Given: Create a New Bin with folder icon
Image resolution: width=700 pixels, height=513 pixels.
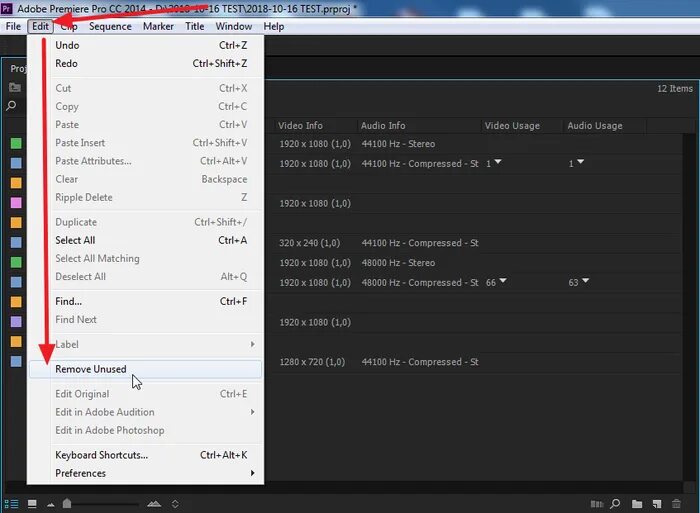Looking at the screenshot, I should [x=637, y=504].
